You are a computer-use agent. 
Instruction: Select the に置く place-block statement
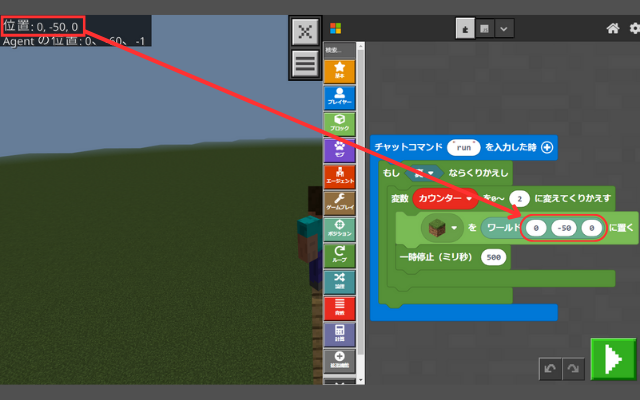click(x=622, y=228)
